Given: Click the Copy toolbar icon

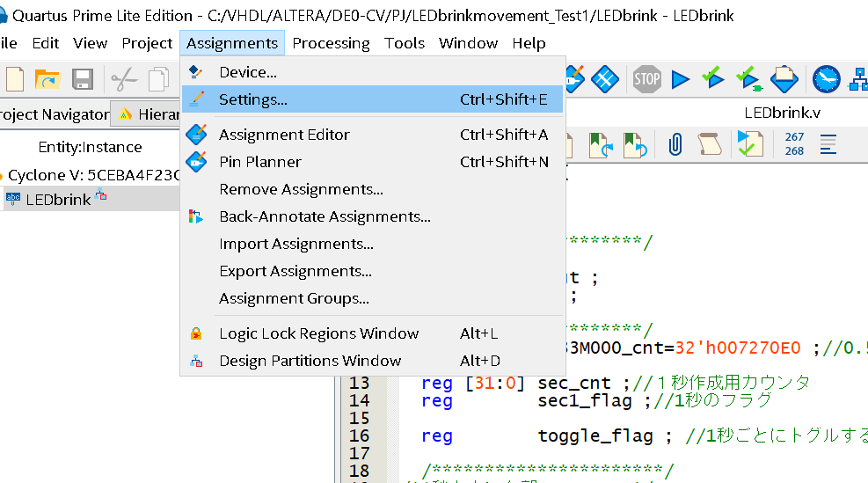Looking at the screenshot, I should coord(159,79).
